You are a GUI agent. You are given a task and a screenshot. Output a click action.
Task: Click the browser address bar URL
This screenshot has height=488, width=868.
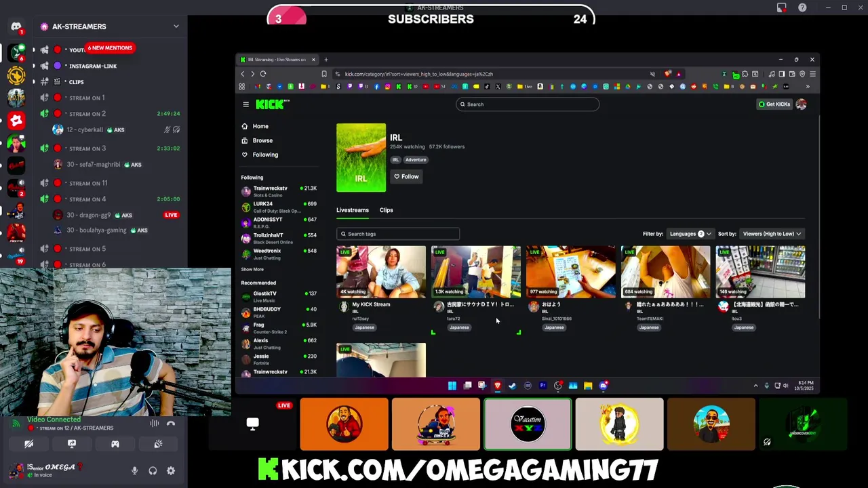(418, 74)
